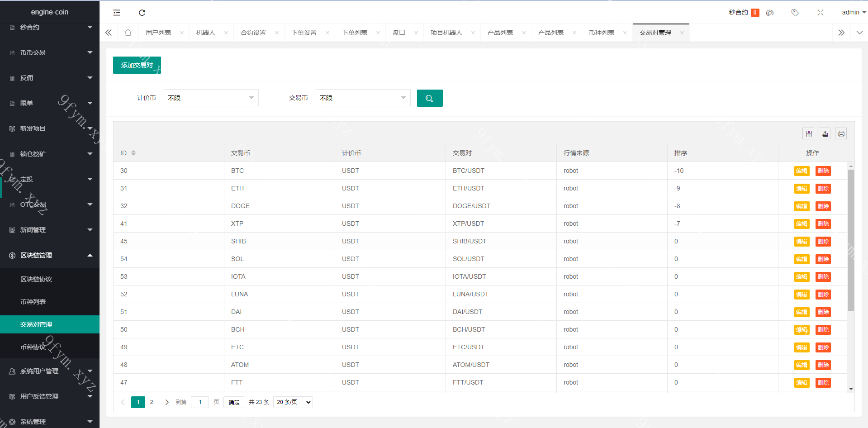
Task: Expand 币币交易 sidebar menu
Action: (x=50, y=52)
